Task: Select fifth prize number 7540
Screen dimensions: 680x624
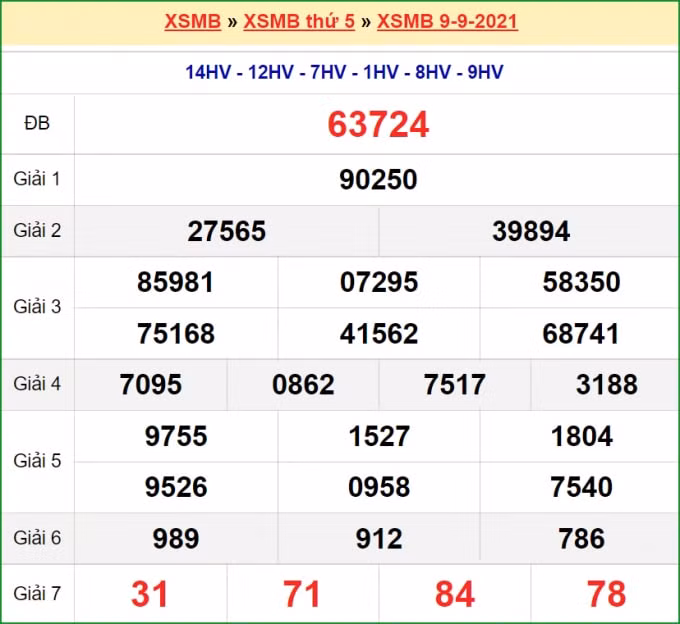Action: coord(581,487)
